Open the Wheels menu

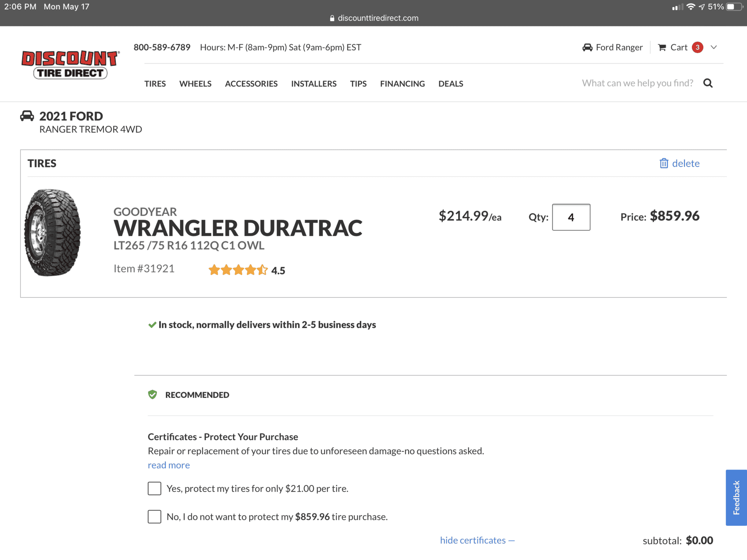pos(195,84)
